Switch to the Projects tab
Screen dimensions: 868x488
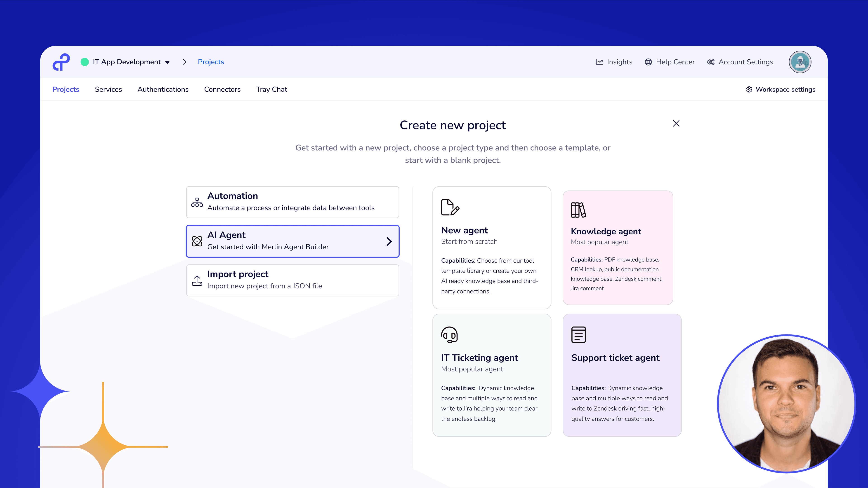pyautogui.click(x=66, y=89)
